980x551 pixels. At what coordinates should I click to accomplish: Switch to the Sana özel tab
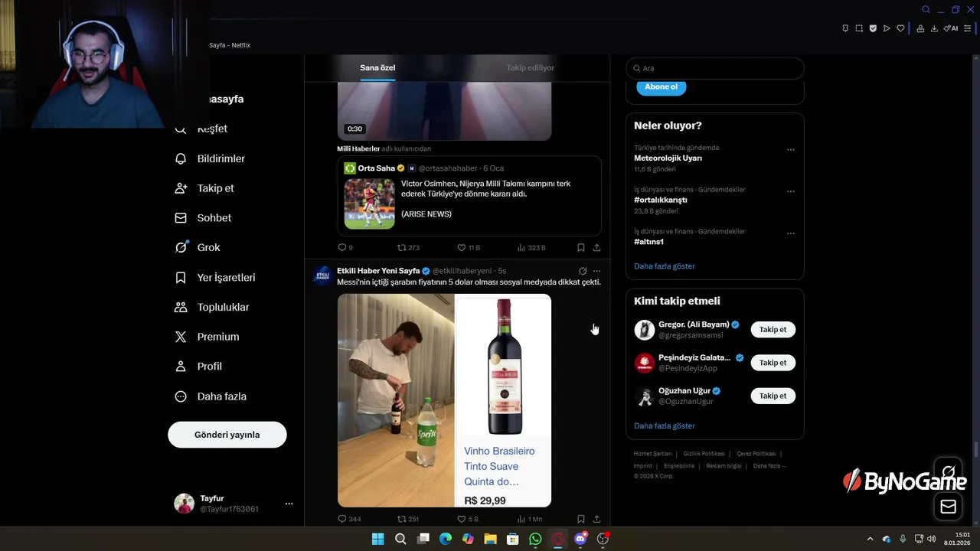click(x=377, y=67)
